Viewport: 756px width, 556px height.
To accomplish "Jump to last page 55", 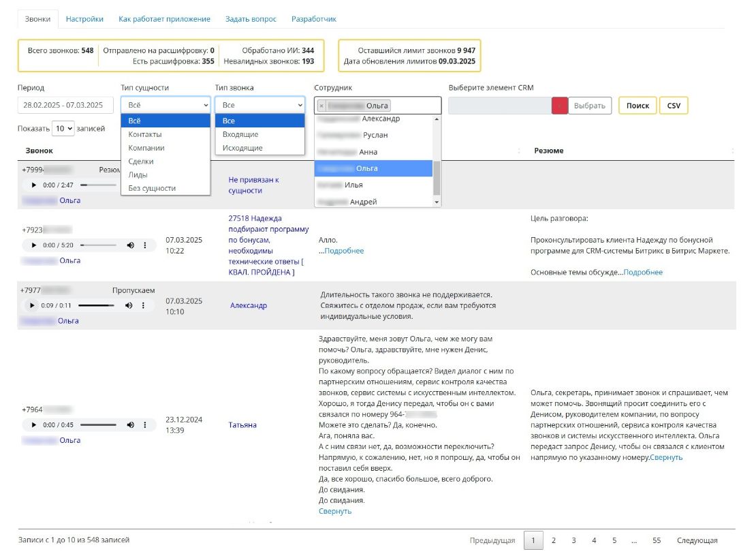I will (x=657, y=540).
